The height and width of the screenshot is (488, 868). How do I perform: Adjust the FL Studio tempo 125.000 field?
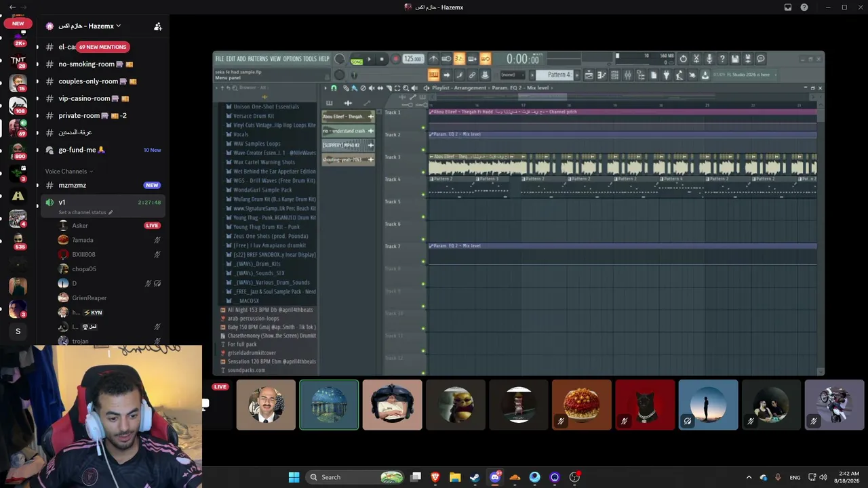(x=414, y=59)
